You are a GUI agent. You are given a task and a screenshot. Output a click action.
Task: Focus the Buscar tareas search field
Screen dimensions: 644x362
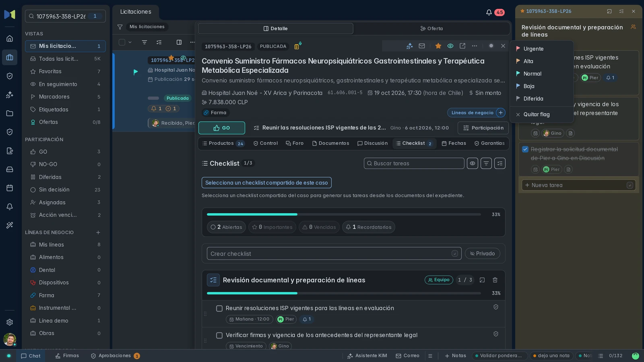[414, 163]
